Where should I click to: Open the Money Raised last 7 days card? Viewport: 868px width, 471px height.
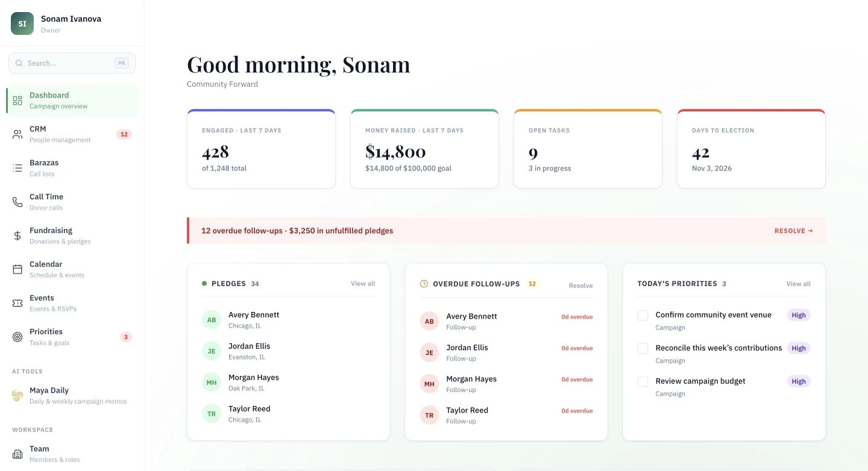point(424,149)
